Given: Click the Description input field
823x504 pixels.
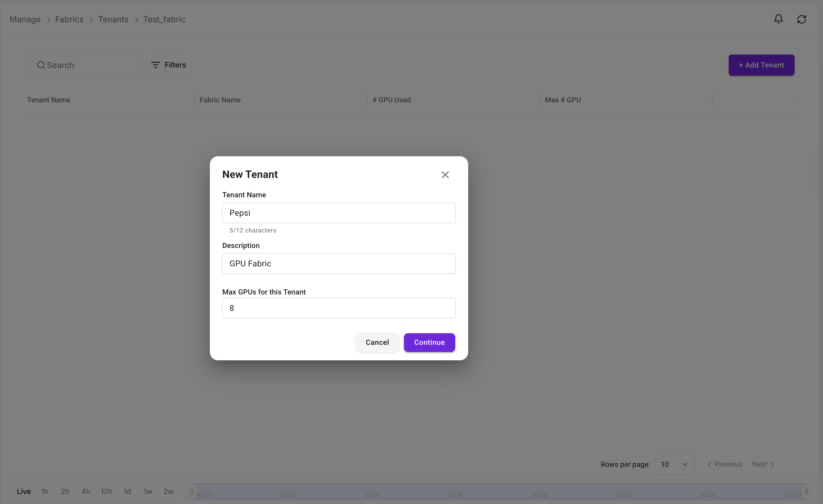Looking at the screenshot, I should point(339,263).
